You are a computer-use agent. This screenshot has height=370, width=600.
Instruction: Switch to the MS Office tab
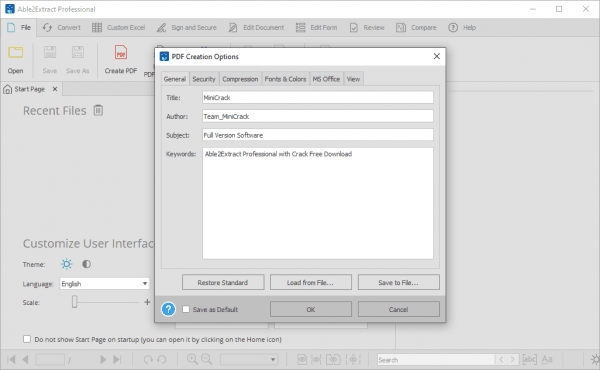point(326,79)
